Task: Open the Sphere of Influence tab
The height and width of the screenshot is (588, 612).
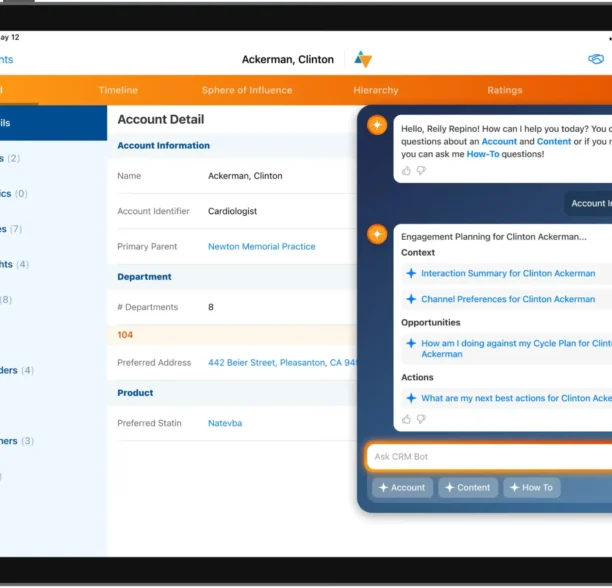Action: tap(247, 90)
